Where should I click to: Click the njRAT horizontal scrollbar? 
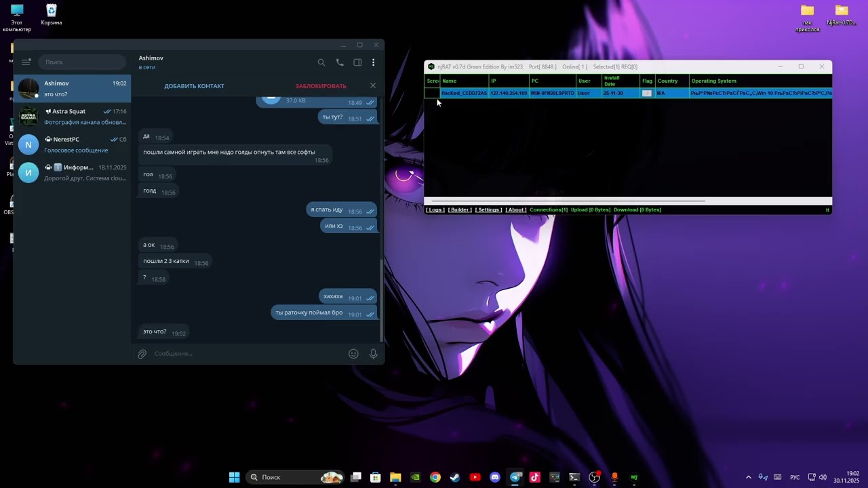pyautogui.click(x=568, y=201)
